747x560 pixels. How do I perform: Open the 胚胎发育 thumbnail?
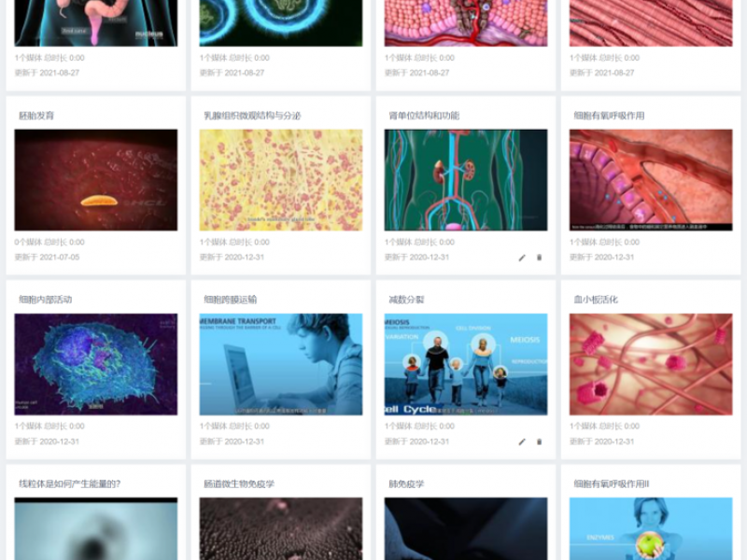coord(96,180)
